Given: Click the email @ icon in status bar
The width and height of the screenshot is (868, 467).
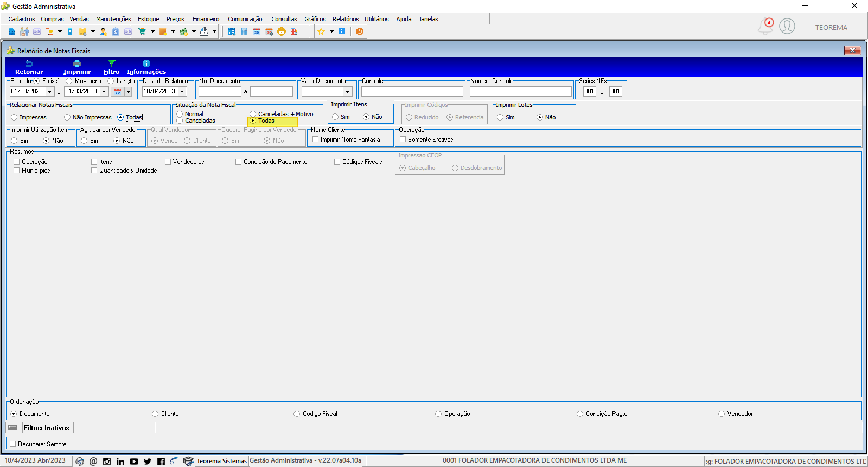Looking at the screenshot, I should (93, 462).
